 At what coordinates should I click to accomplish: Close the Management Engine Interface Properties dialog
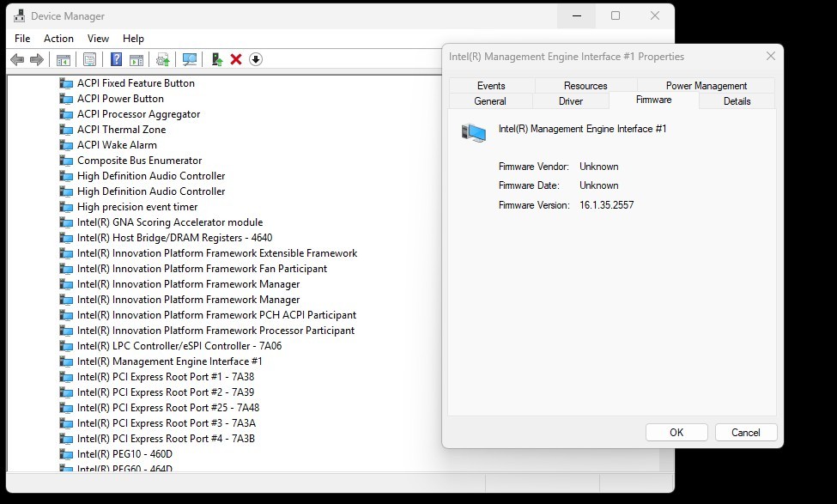coord(770,56)
